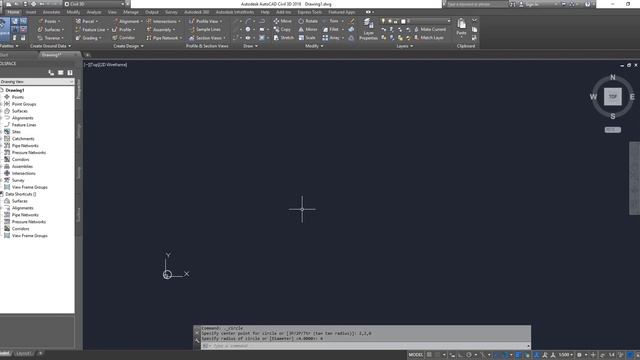Select the Mirror tool
This screenshot has width=640, height=360.
[x=307, y=29]
